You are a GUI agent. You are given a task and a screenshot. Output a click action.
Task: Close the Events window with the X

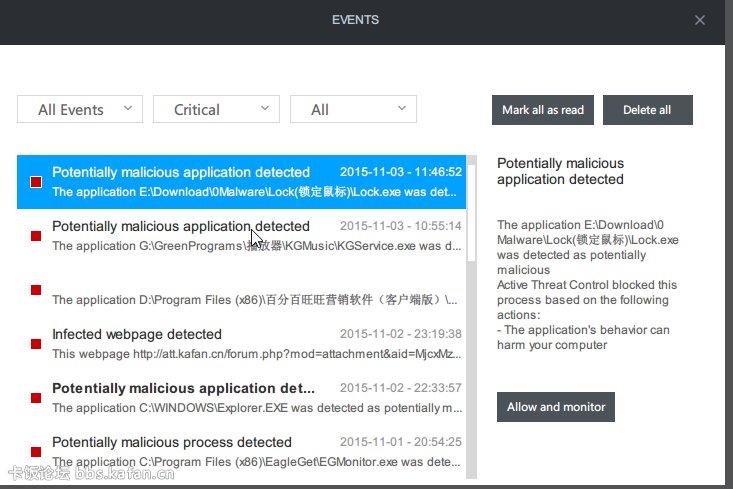[700, 20]
